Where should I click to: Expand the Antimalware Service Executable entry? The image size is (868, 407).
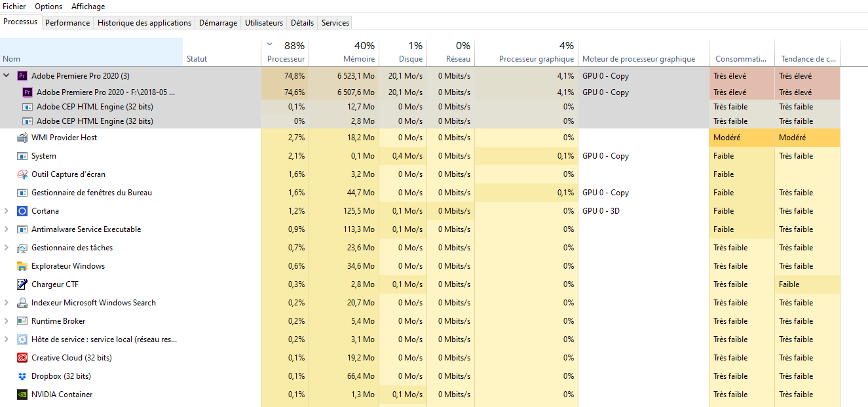7,229
